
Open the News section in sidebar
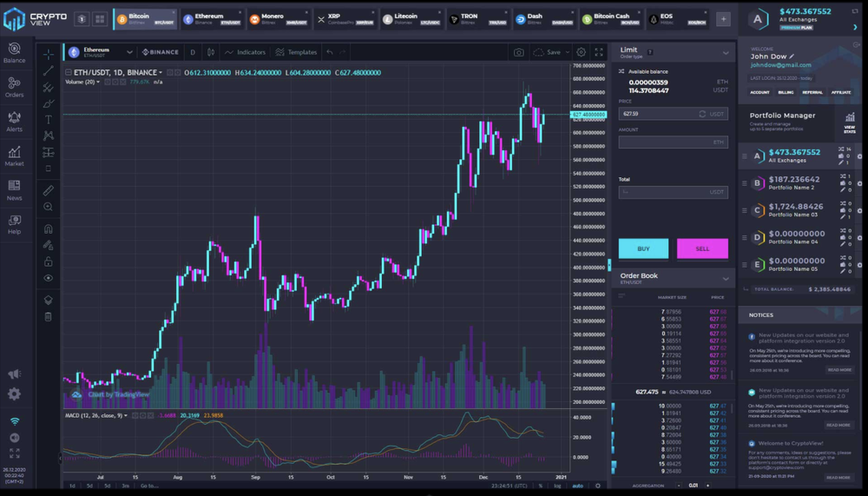(14, 190)
